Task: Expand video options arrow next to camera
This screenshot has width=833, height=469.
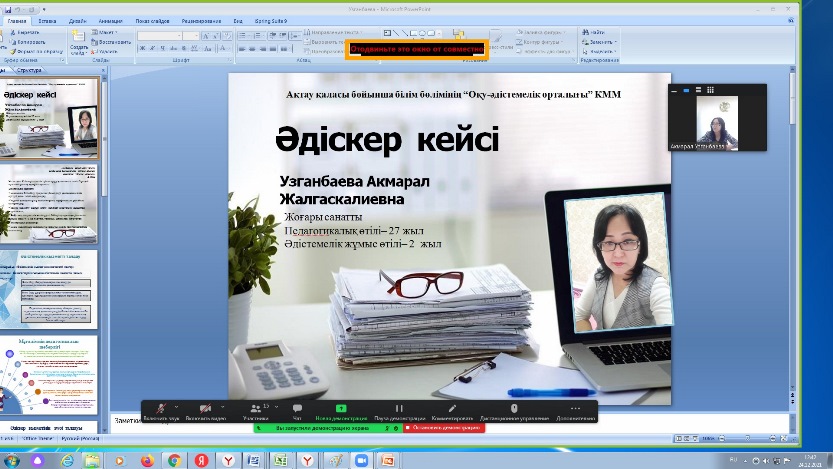Action: [x=222, y=406]
